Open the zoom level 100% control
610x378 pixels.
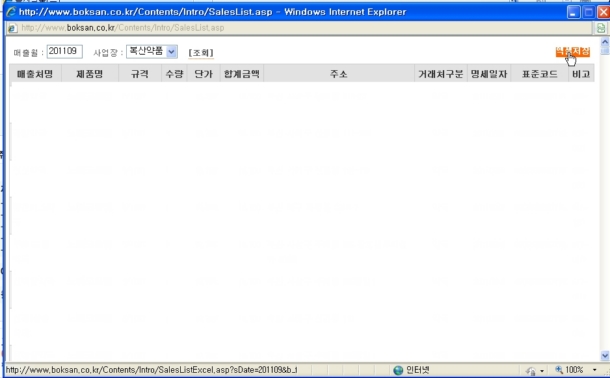click(x=570, y=370)
